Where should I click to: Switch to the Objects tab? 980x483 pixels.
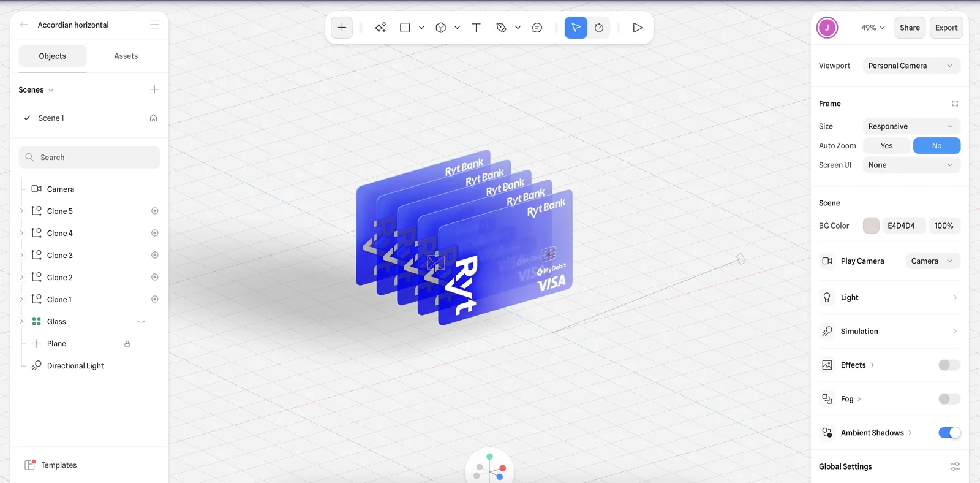[x=53, y=56]
